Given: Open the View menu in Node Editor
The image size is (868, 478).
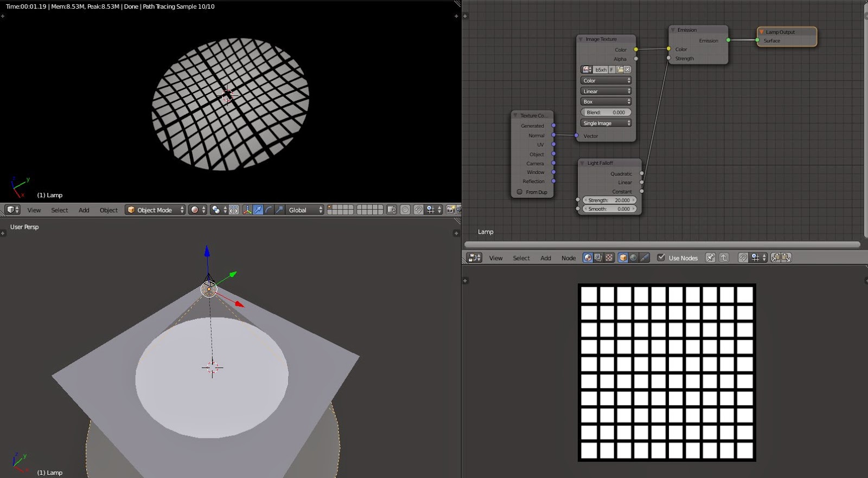Looking at the screenshot, I should click(x=496, y=258).
